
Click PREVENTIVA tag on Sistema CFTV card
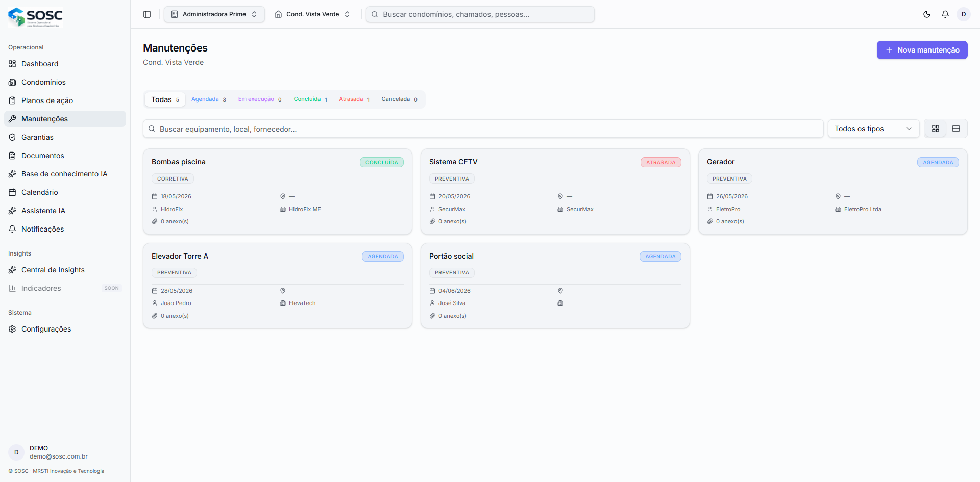click(452, 179)
